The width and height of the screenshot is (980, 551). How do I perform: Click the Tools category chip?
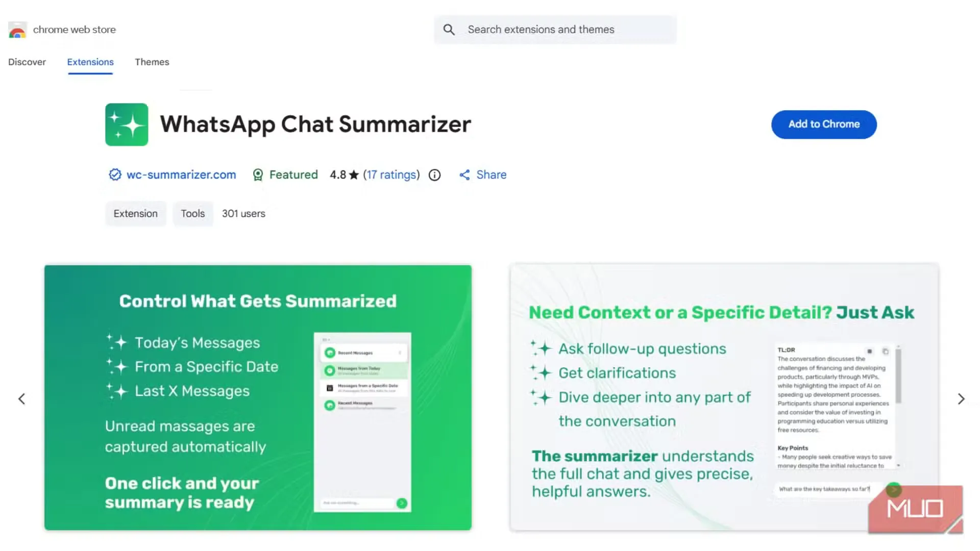192,214
